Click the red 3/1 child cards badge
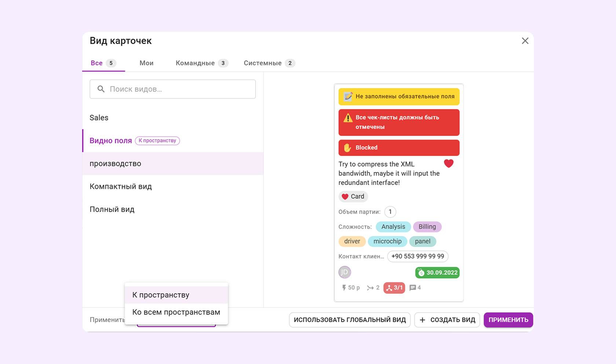The width and height of the screenshot is (616, 364). click(394, 288)
